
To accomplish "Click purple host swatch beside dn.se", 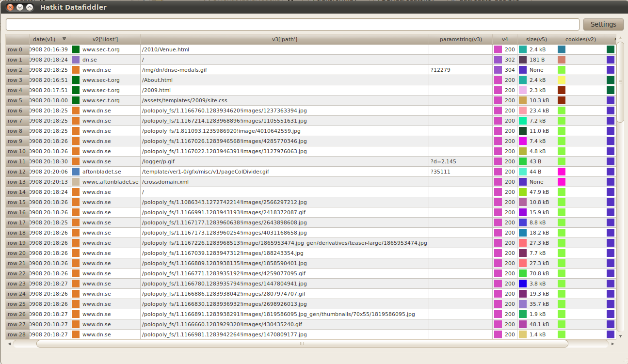I will pos(76,60).
